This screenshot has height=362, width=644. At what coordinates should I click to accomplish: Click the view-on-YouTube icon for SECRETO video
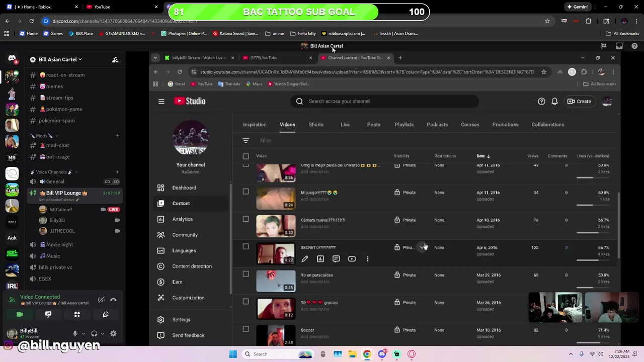click(352, 259)
